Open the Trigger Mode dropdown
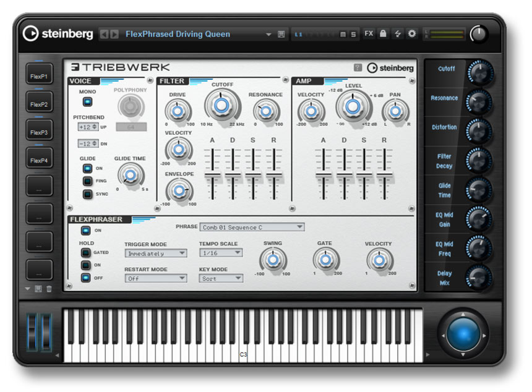Image resolution: width=532 pixels, height=392 pixels. 156,254
